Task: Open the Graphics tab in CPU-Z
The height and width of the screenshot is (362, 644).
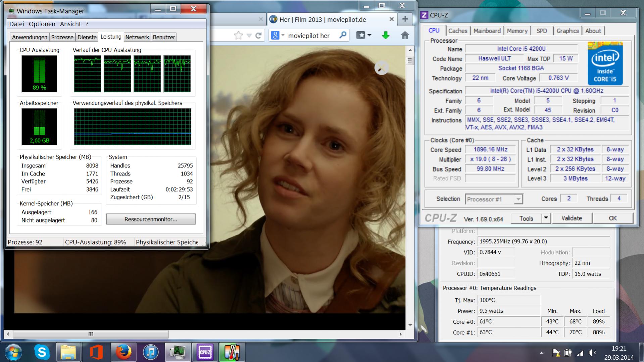Action: point(567,31)
